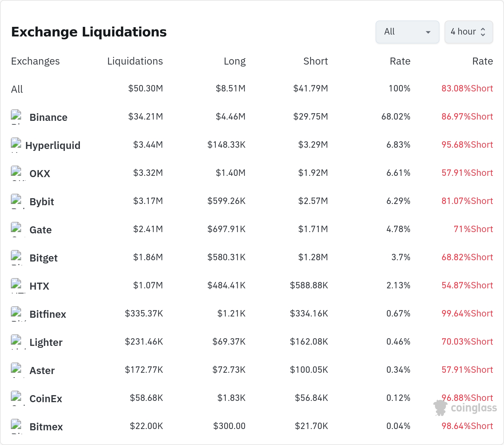
Task: Click the Hyperliquid exchange logo icon
Action: pos(16,145)
